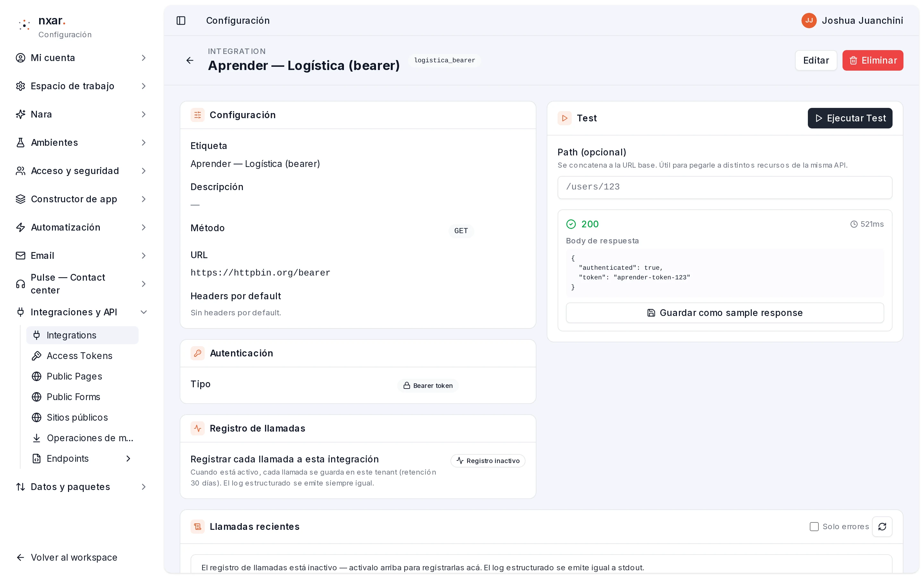This screenshot has width=924, height=578.
Task: Expand Espacio de trabajo chevron
Action: click(x=143, y=86)
